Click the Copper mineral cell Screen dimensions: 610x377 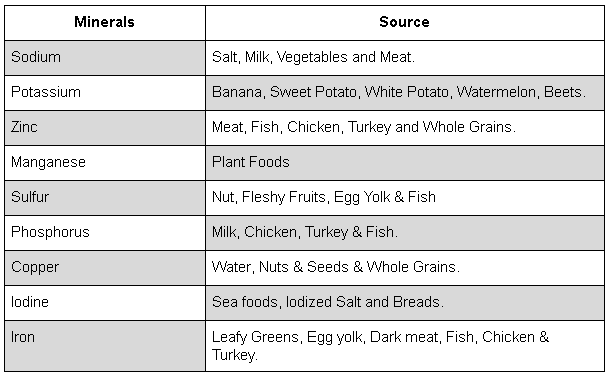point(105,268)
